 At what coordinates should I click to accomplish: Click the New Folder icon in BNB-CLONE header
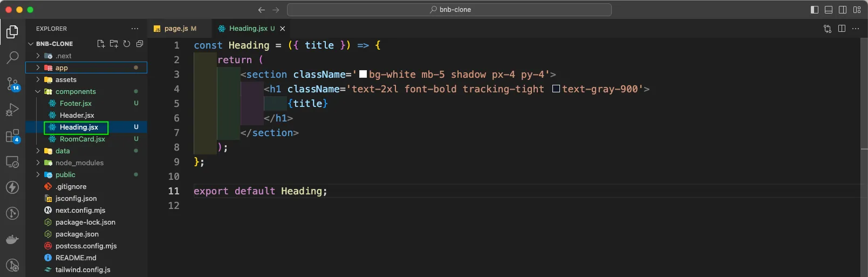tap(114, 44)
